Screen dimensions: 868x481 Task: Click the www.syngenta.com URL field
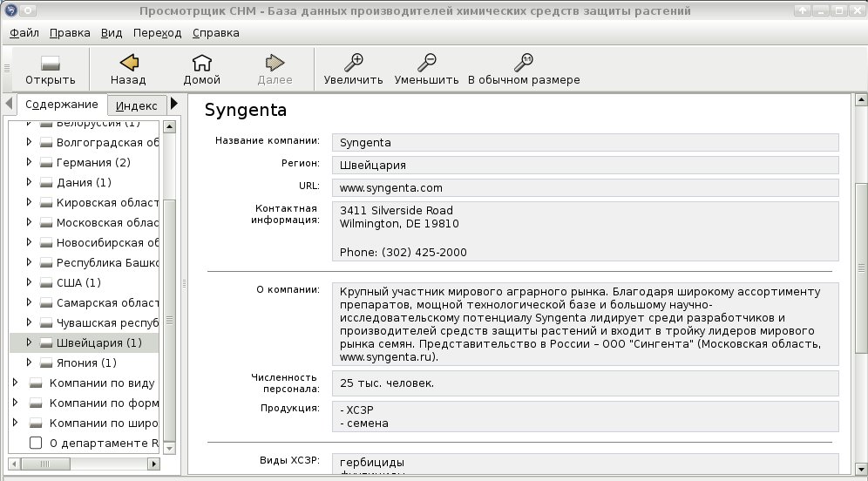[x=585, y=187]
